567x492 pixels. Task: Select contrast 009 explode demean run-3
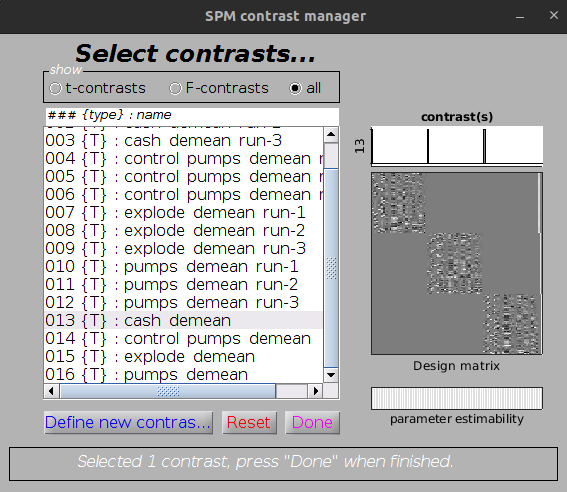tap(183, 249)
